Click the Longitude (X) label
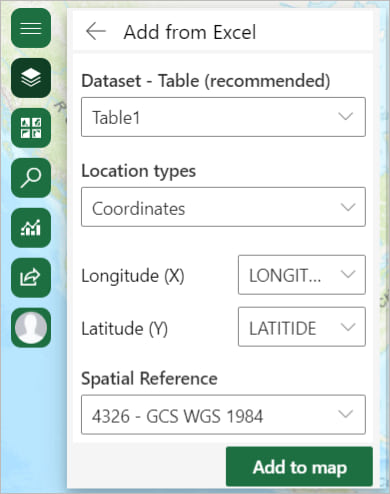 coord(133,276)
